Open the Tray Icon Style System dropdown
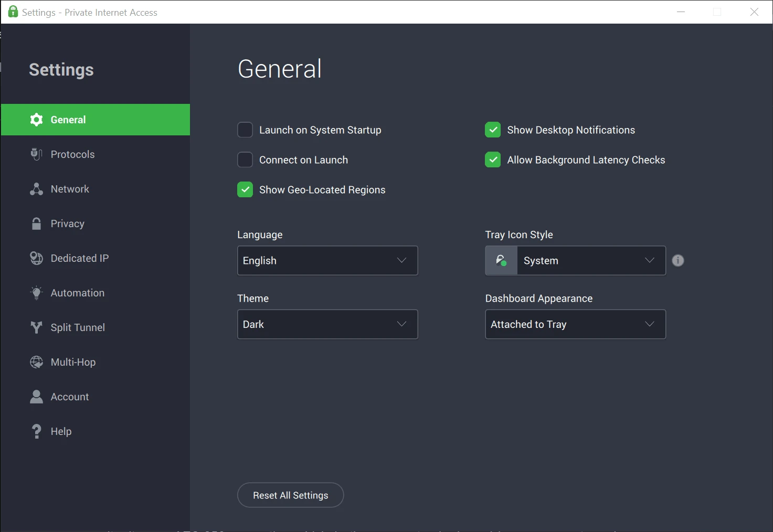 point(575,260)
